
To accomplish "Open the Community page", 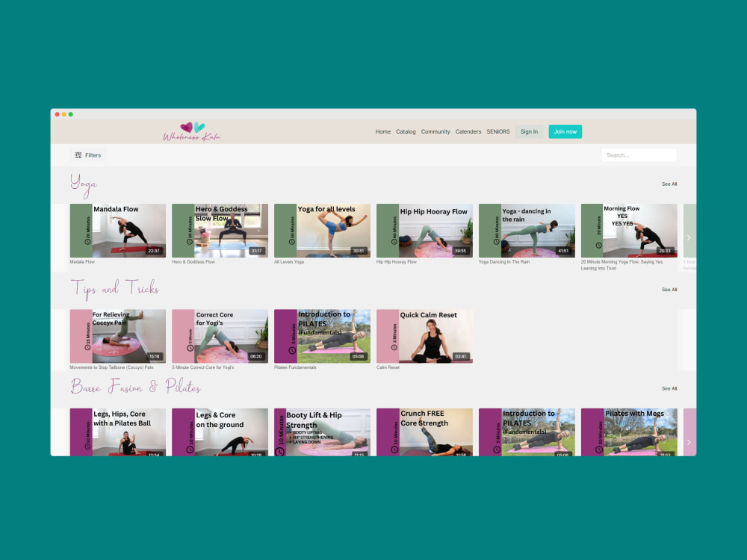I will click(x=436, y=132).
